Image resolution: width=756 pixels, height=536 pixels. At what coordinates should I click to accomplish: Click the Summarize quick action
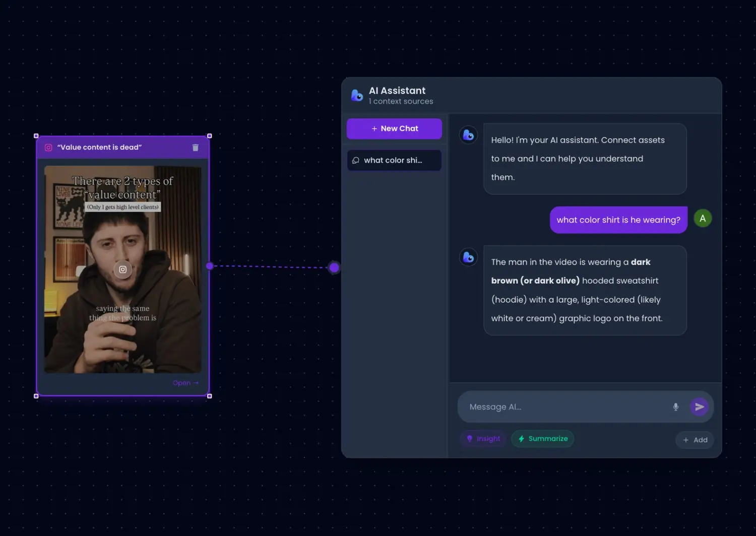(x=542, y=439)
